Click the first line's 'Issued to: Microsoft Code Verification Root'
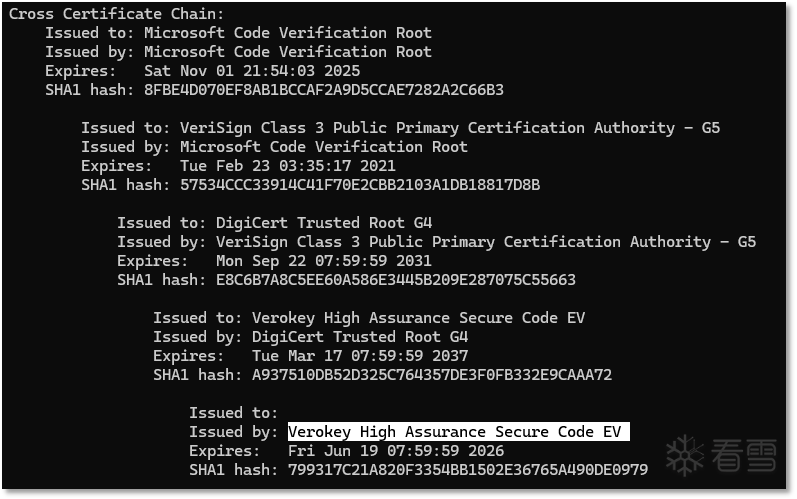This screenshot has height=499, width=797. coord(238,33)
